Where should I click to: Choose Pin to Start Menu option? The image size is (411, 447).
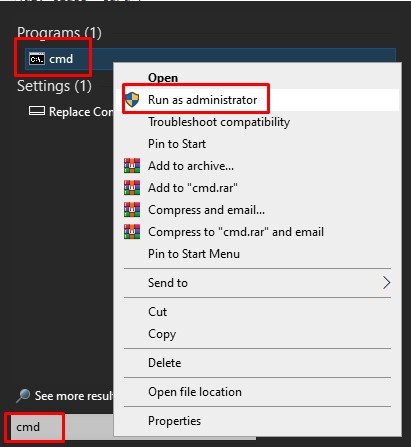[194, 254]
